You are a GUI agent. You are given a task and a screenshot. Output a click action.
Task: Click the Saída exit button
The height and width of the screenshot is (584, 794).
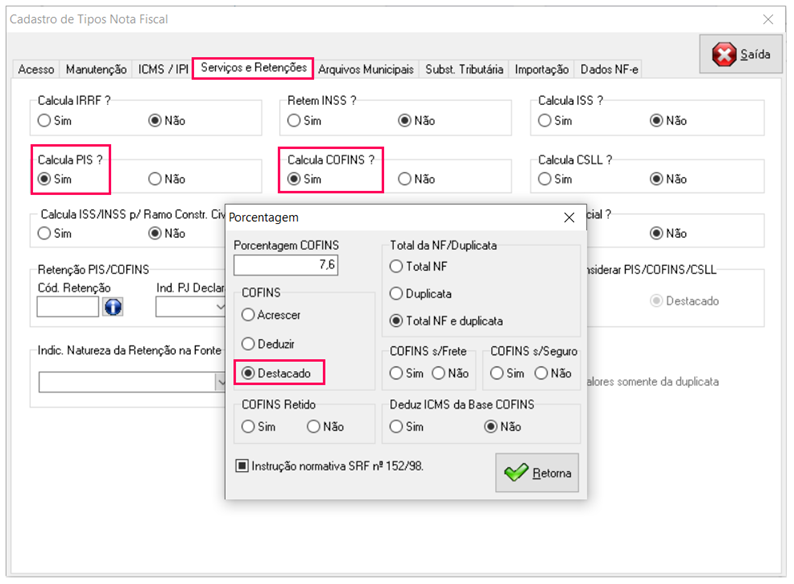coord(741,55)
